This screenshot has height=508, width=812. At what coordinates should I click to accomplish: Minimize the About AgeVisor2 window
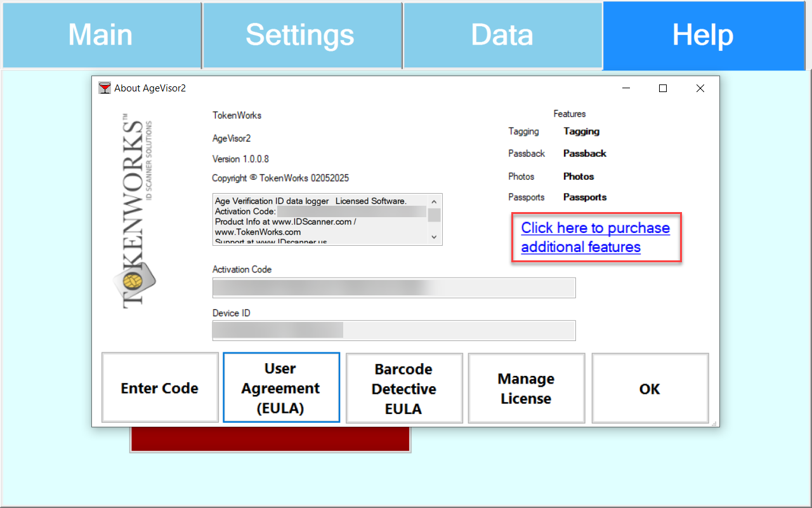(x=626, y=88)
